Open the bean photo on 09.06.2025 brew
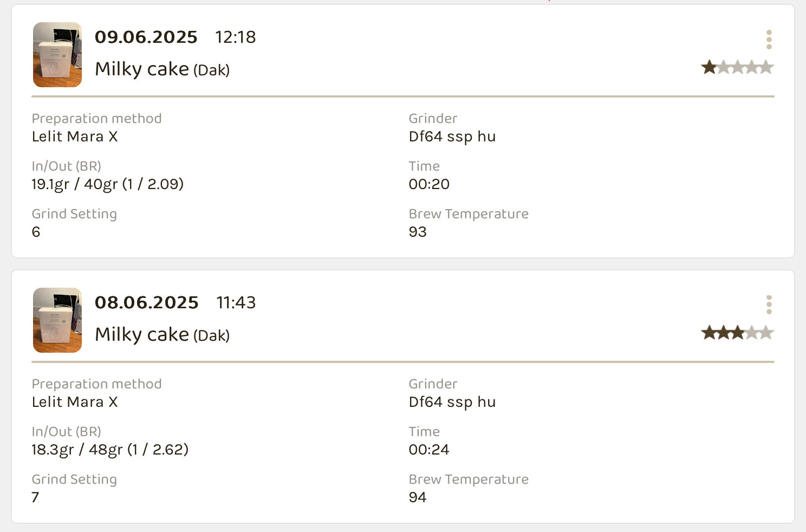 click(x=57, y=55)
